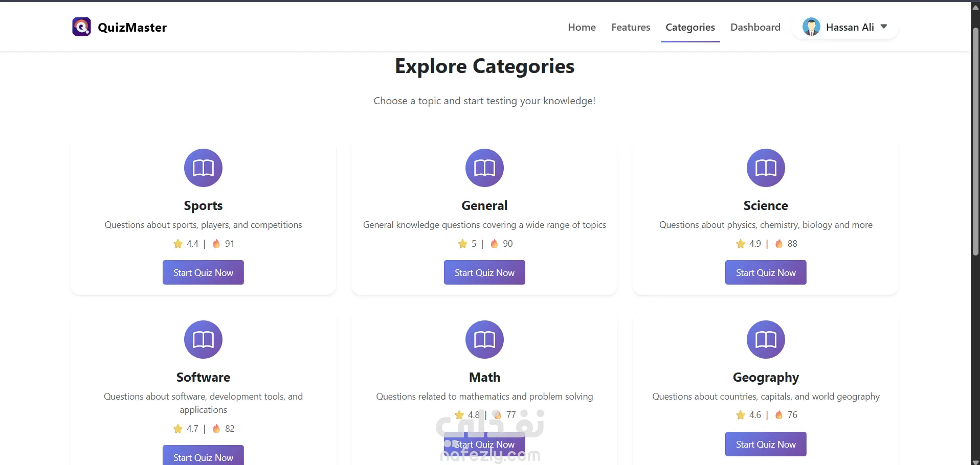Image resolution: width=980 pixels, height=465 pixels.
Task: Click the star rating icon under Science
Action: (741, 244)
